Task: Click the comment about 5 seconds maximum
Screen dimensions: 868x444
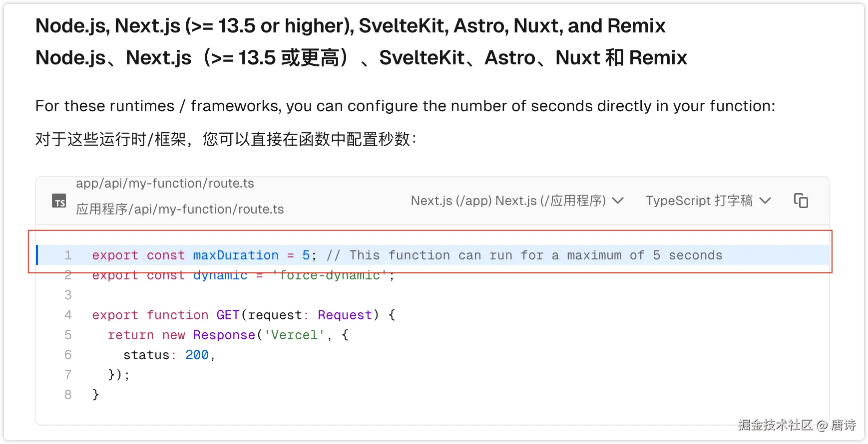Action: [x=524, y=255]
